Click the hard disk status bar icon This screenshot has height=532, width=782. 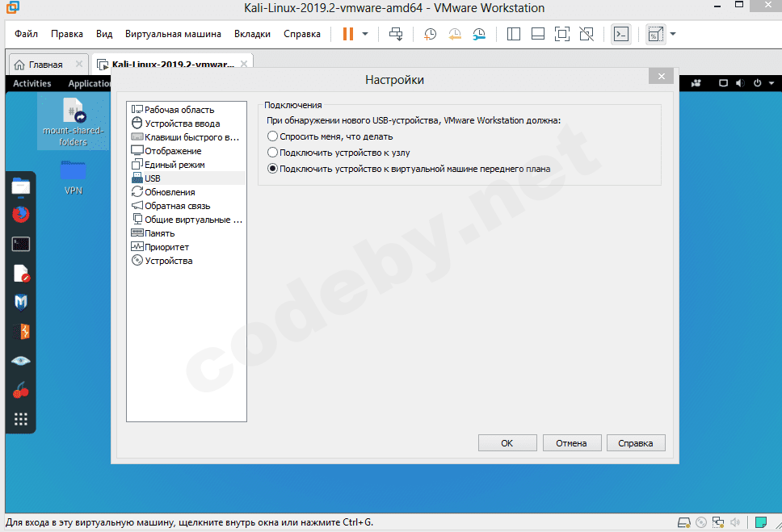tap(684, 522)
